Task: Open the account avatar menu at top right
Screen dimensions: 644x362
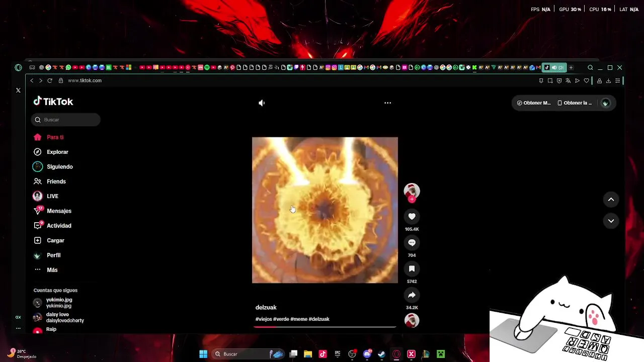Action: pyautogui.click(x=605, y=103)
